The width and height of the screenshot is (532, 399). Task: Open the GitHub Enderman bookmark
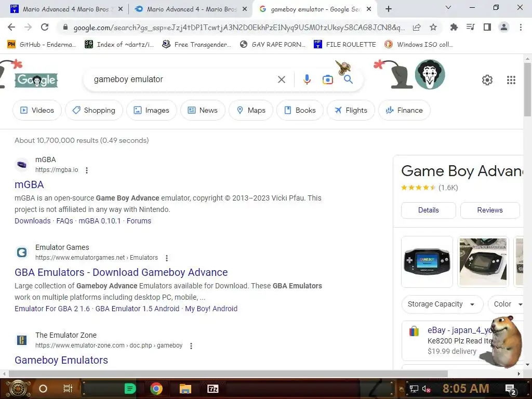click(42, 45)
